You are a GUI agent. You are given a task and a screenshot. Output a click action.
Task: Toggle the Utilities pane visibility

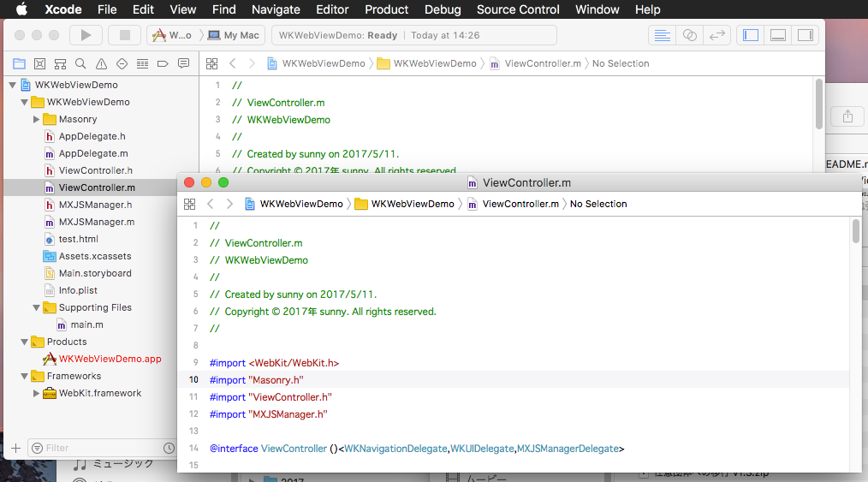coord(805,35)
